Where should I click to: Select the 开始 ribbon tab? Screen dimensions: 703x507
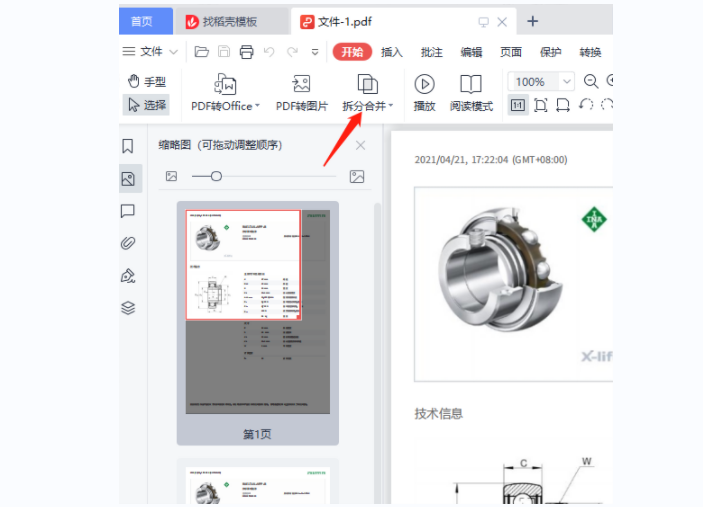[352, 52]
